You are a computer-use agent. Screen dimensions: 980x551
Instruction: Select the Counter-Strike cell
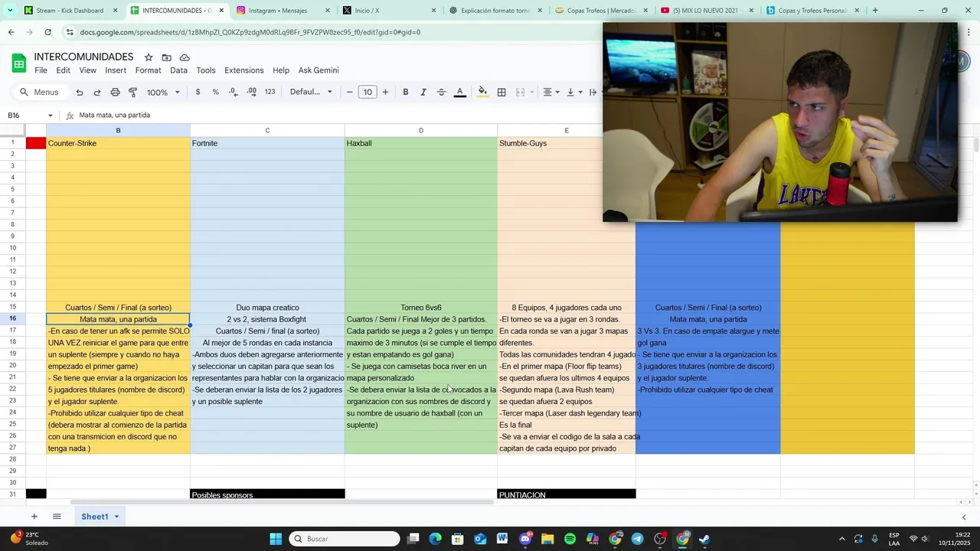point(118,143)
